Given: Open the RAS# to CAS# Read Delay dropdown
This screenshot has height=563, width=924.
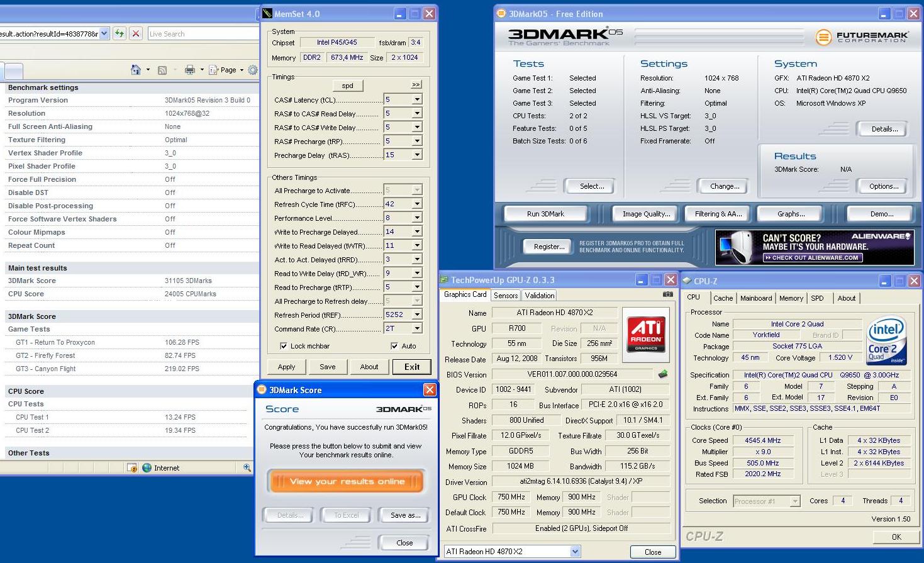Looking at the screenshot, I should pos(416,113).
